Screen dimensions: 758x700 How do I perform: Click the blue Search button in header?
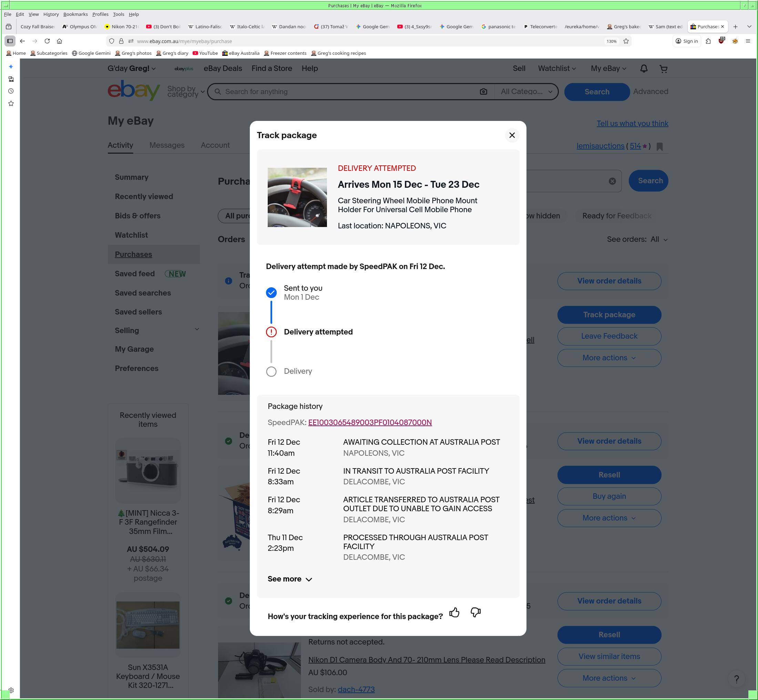[597, 92]
